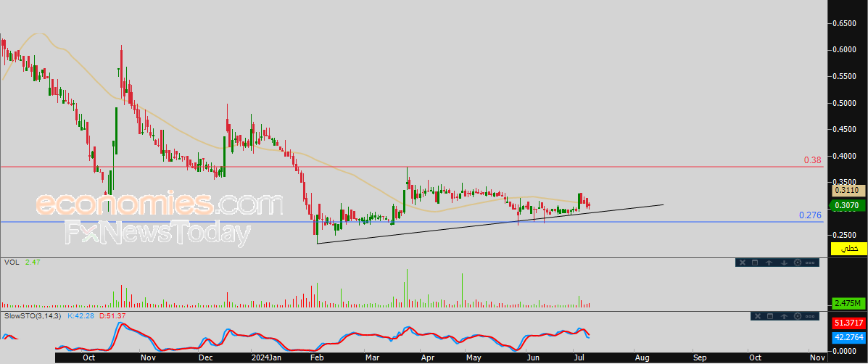Click the 2.47 VOL value readout
This screenshot has height=364, width=868.
(x=31, y=262)
